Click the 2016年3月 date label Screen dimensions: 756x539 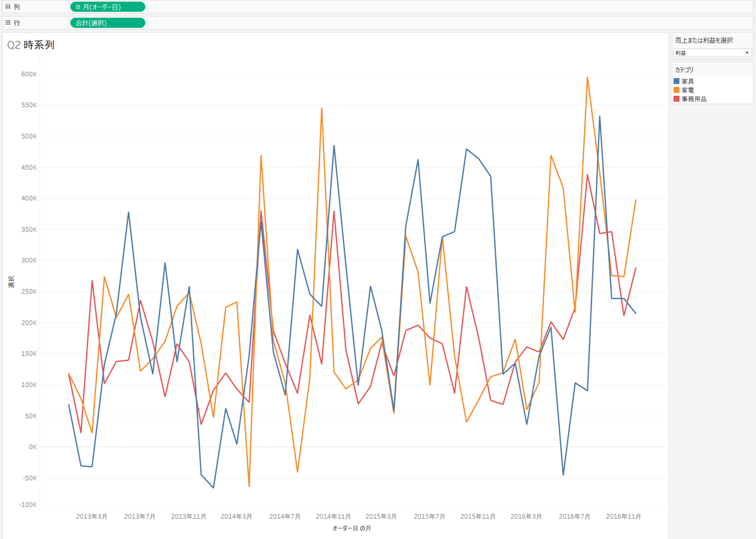click(526, 516)
